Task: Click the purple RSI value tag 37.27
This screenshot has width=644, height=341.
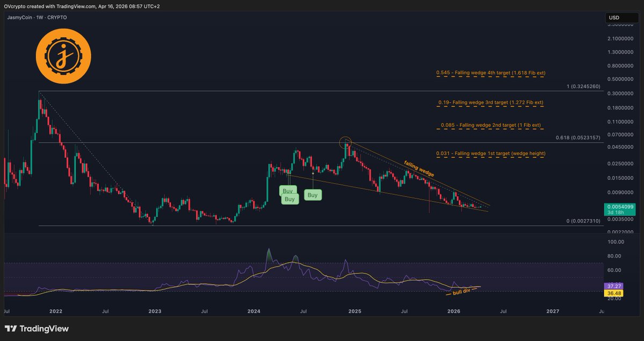Action: pos(614,286)
